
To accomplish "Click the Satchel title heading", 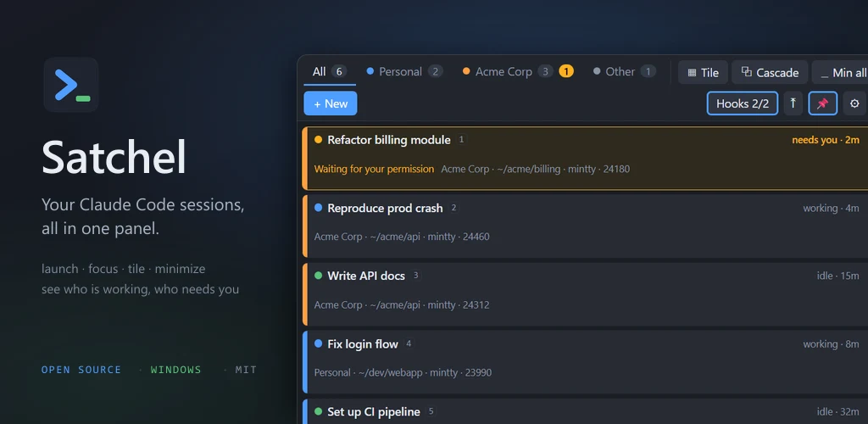I will point(114,158).
